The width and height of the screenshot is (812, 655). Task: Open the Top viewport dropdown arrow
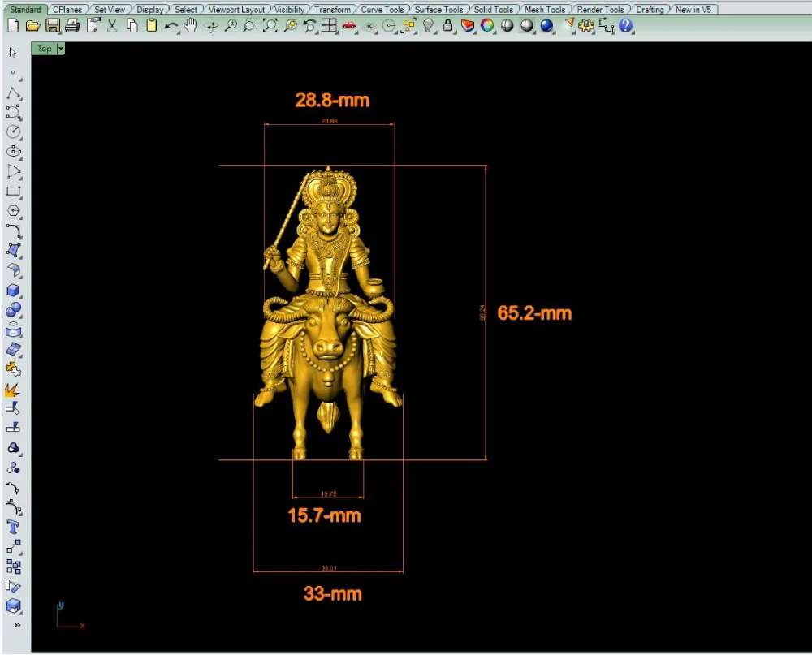point(61,49)
